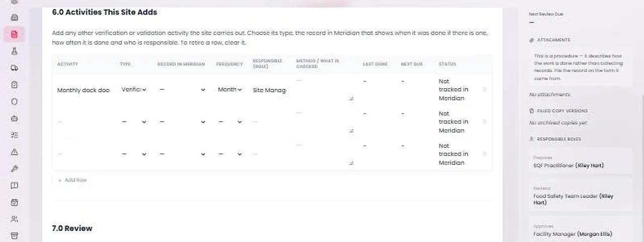Image resolution: width=644 pixels, height=242 pixels.
Task: Click the Activity column header
Action: (67, 64)
